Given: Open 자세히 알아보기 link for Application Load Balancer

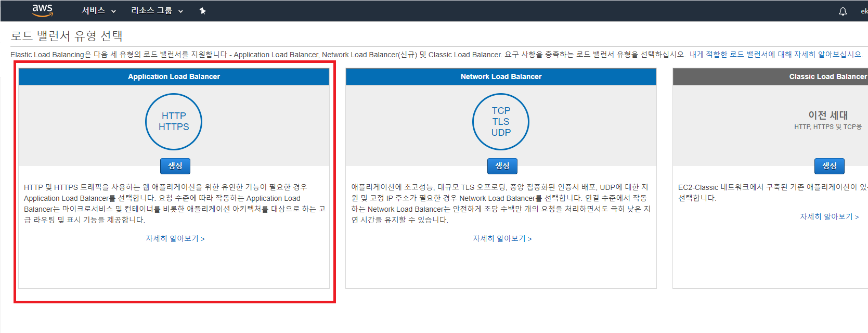Looking at the screenshot, I should click(175, 238).
